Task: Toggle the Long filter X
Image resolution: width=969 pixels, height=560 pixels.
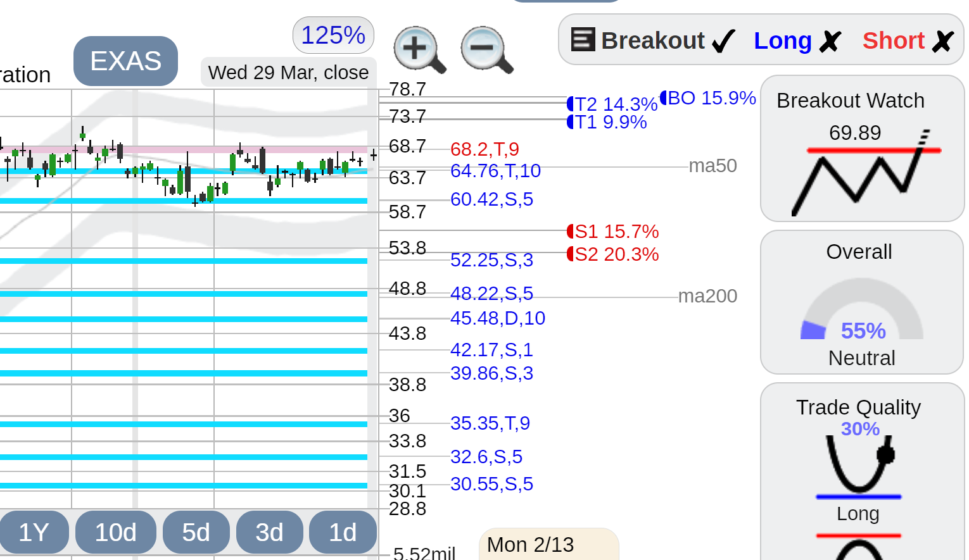Action: tap(830, 42)
